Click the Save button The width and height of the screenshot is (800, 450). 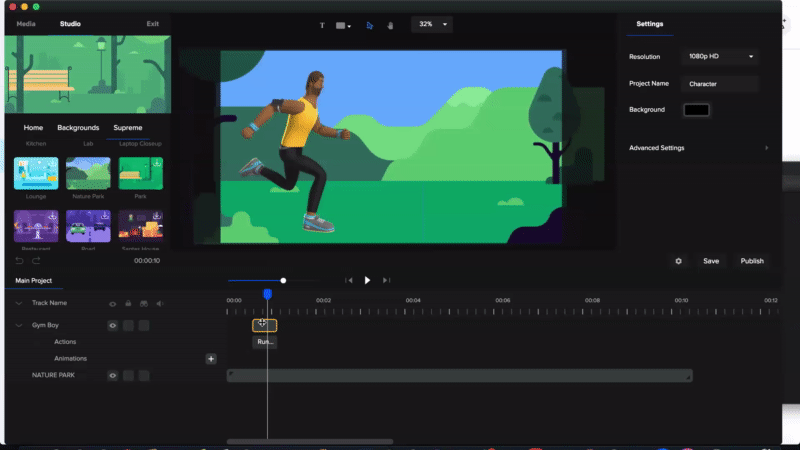pyautogui.click(x=711, y=261)
